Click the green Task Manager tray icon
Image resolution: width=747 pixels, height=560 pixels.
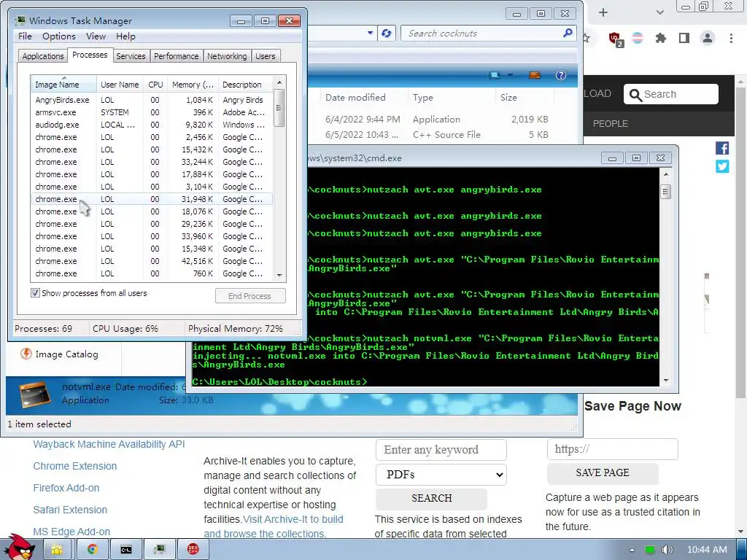[650, 550]
